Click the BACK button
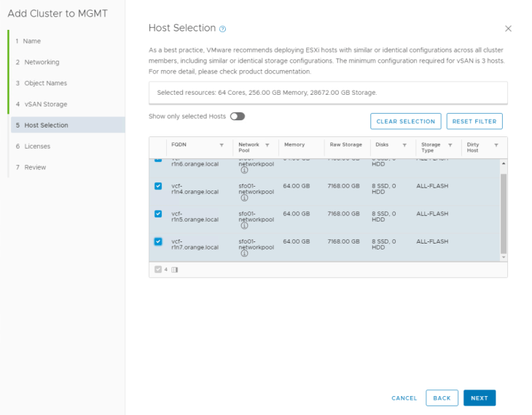Image resolution: width=532 pixels, height=415 pixels. tap(442, 398)
